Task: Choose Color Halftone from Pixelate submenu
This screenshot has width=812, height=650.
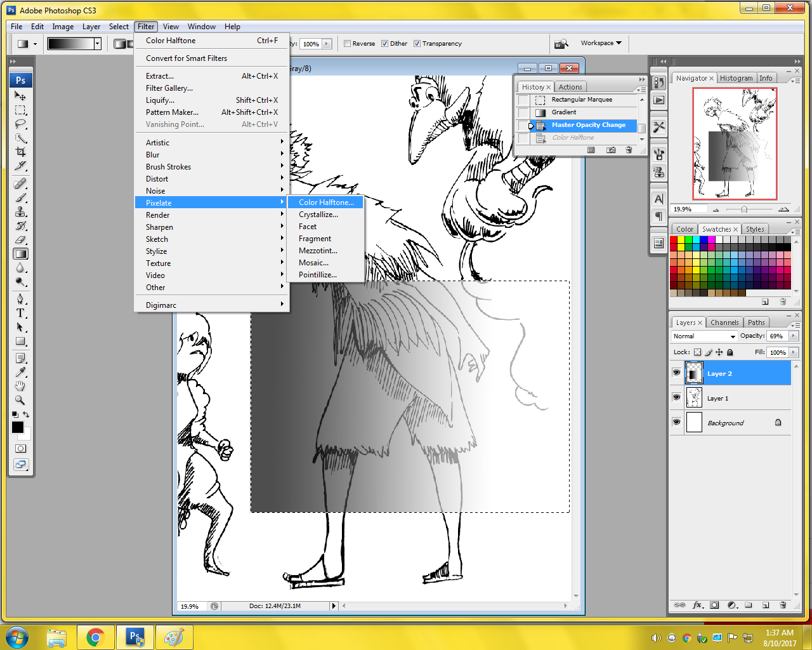Action: click(x=326, y=202)
